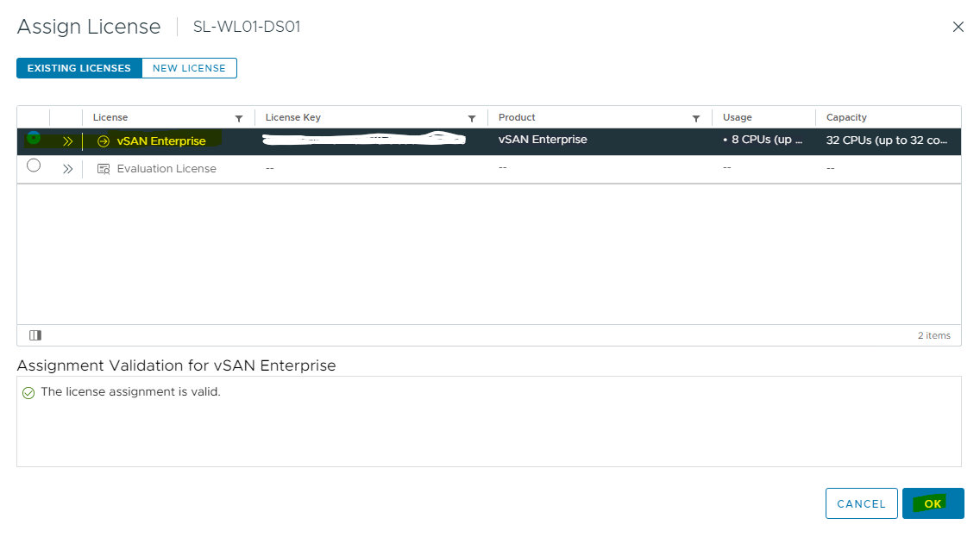Cancel the license assignment
The image size is (980, 537).
tap(861, 503)
